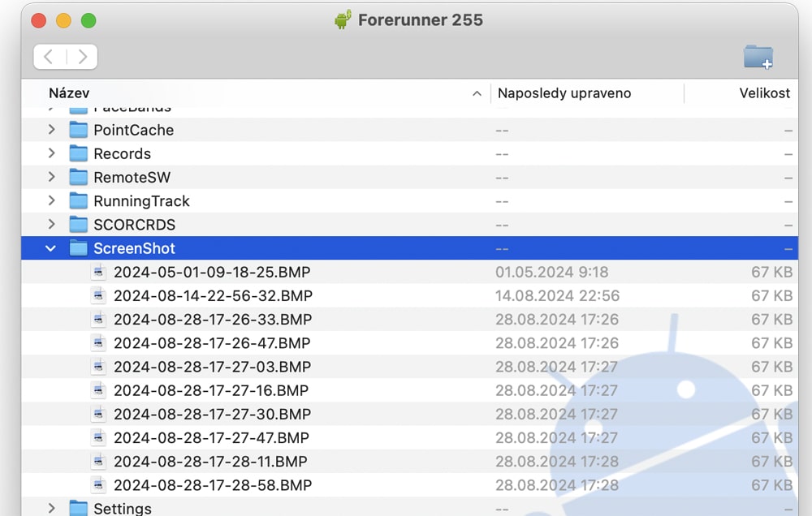The image size is (812, 516).
Task: Click the 67 KB size of 2024-08-14-22-56-32.BMP
Action: pos(771,296)
